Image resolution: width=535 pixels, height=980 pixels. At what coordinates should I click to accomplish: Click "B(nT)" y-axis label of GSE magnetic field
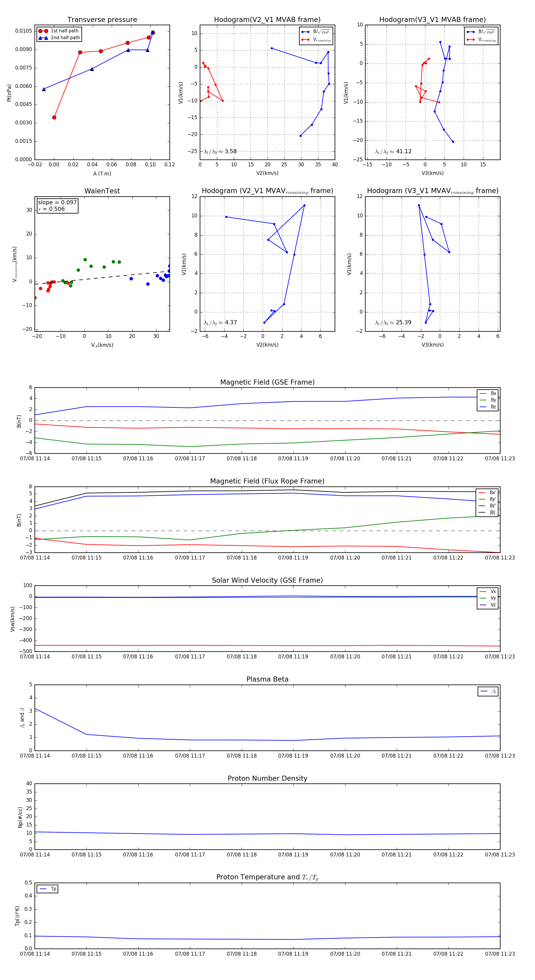pos(19,421)
